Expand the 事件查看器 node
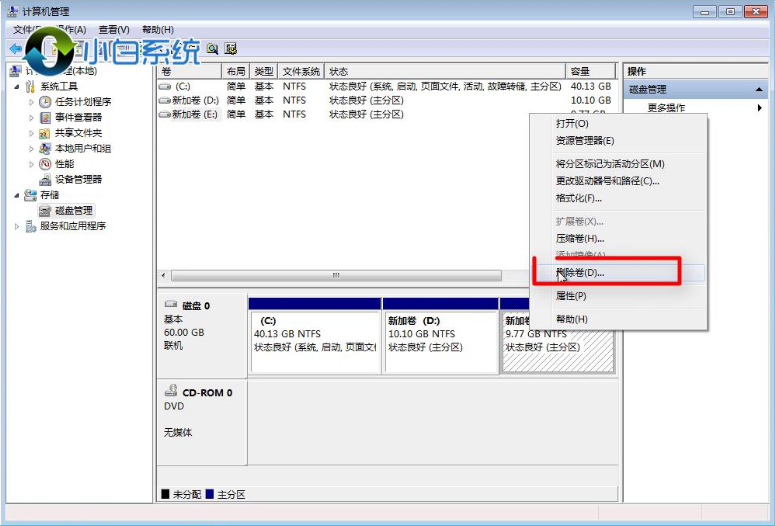 point(31,118)
